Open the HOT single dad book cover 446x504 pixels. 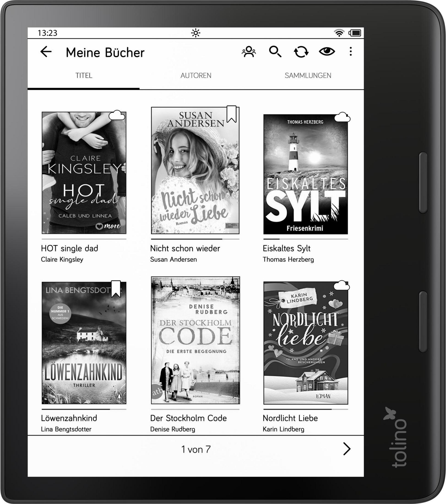(84, 173)
